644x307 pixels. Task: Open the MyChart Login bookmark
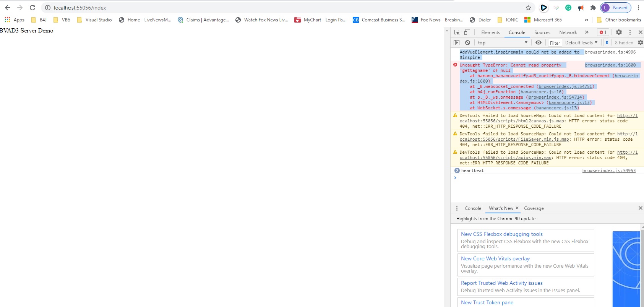320,20
